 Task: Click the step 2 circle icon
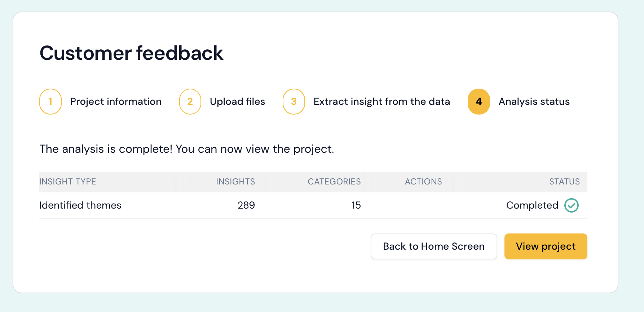pyautogui.click(x=190, y=102)
